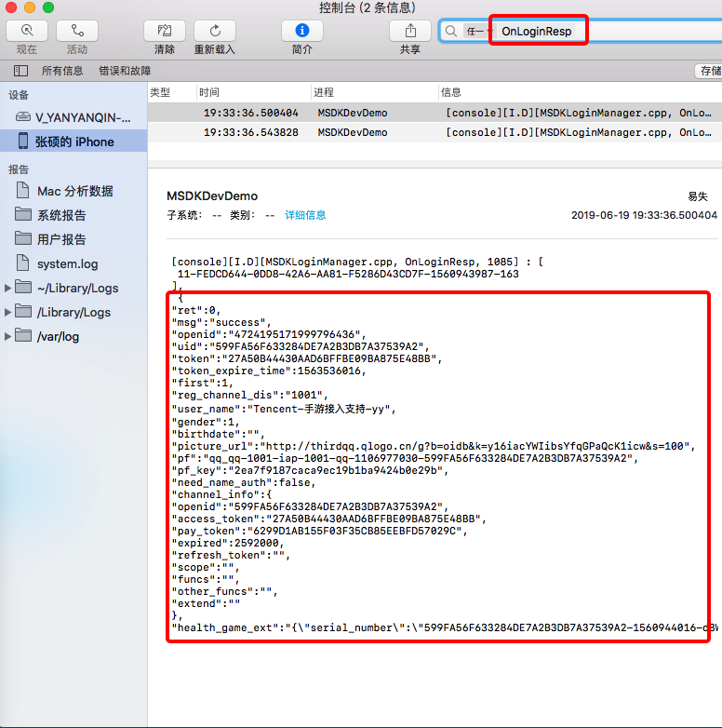The height and width of the screenshot is (728, 722).
Task: Click the window's green zoom button
Action: pyautogui.click(x=48, y=7)
